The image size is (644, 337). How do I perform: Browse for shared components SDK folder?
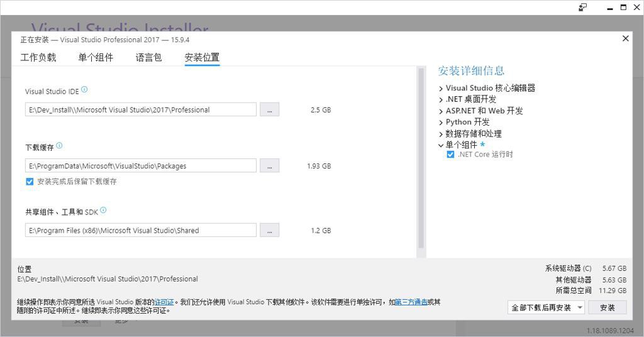pos(269,230)
